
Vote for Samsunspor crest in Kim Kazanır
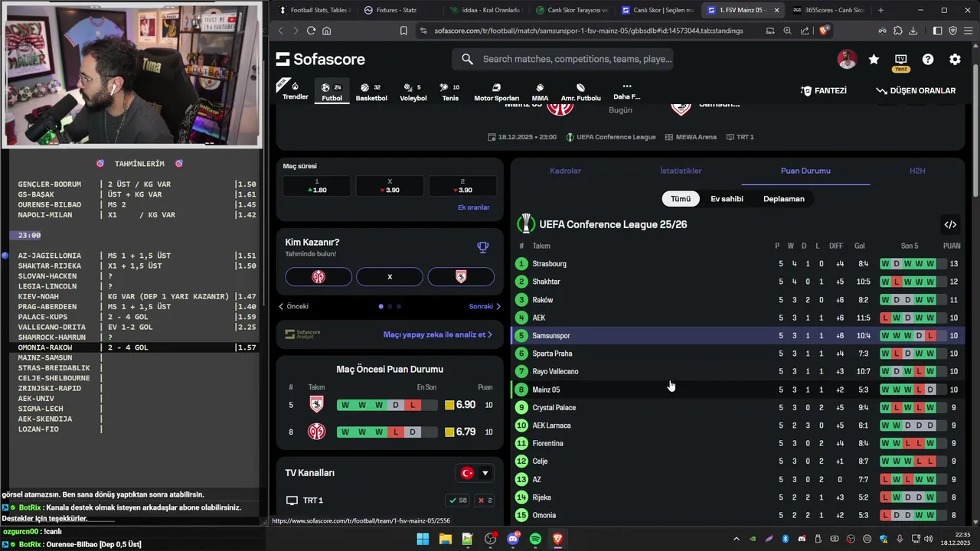tap(461, 276)
